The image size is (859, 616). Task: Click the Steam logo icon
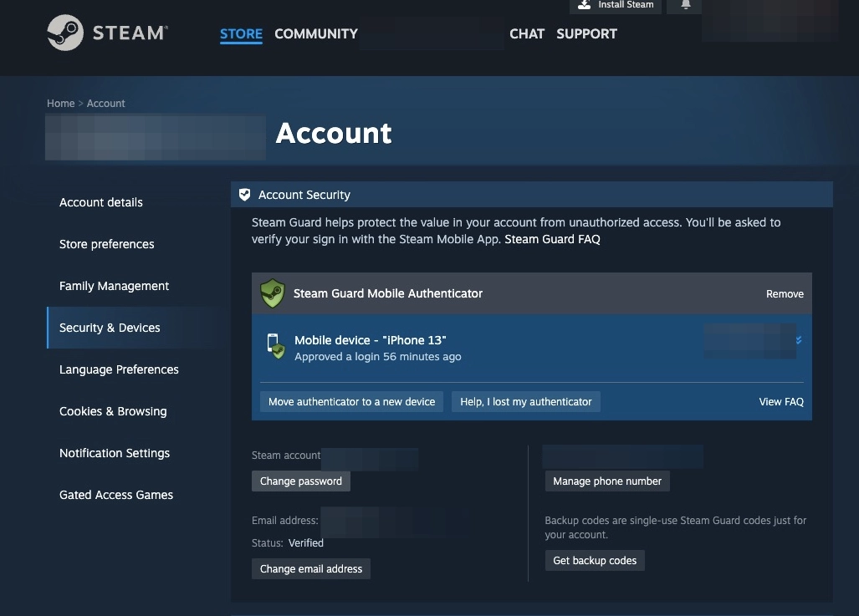(x=64, y=33)
